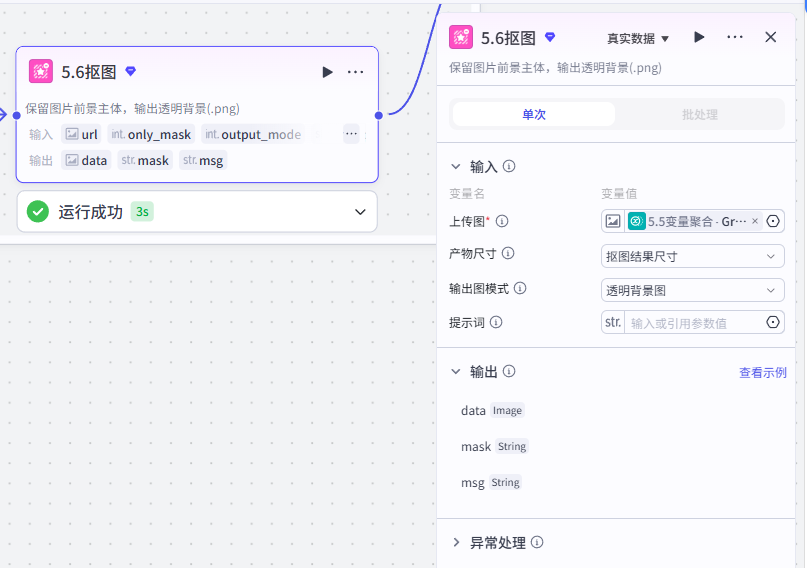Viewport: 807px width, 568px height.
Task: Expand the 运行成功 status bar
Action: click(x=360, y=212)
